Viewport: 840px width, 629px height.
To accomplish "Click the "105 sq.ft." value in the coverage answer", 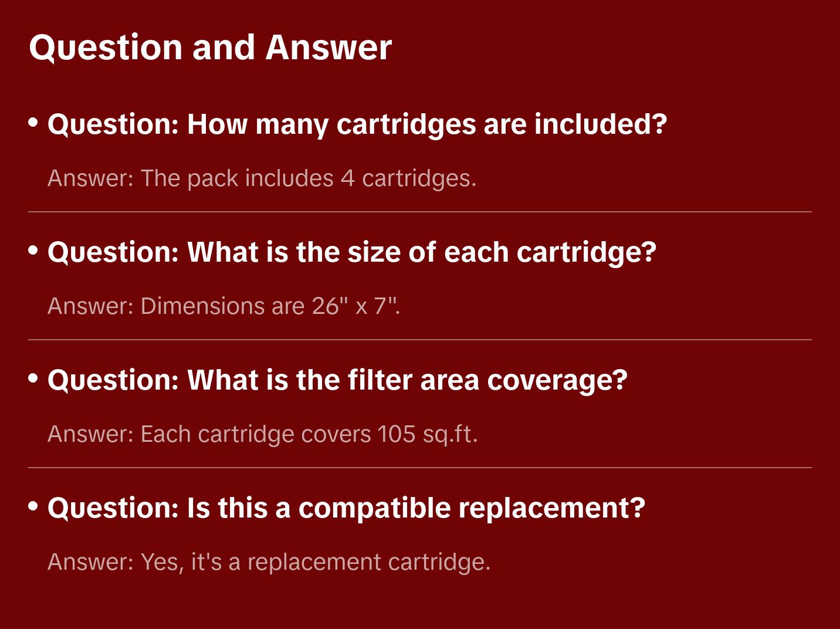I will click(x=427, y=434).
